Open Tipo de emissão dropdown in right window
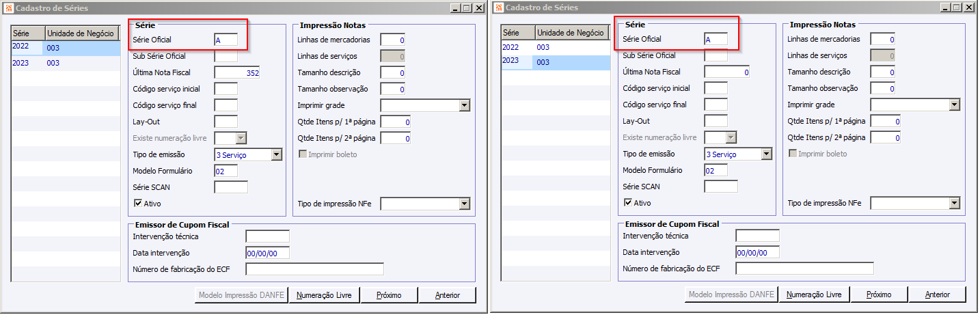The width and height of the screenshot is (980, 315). (x=766, y=154)
